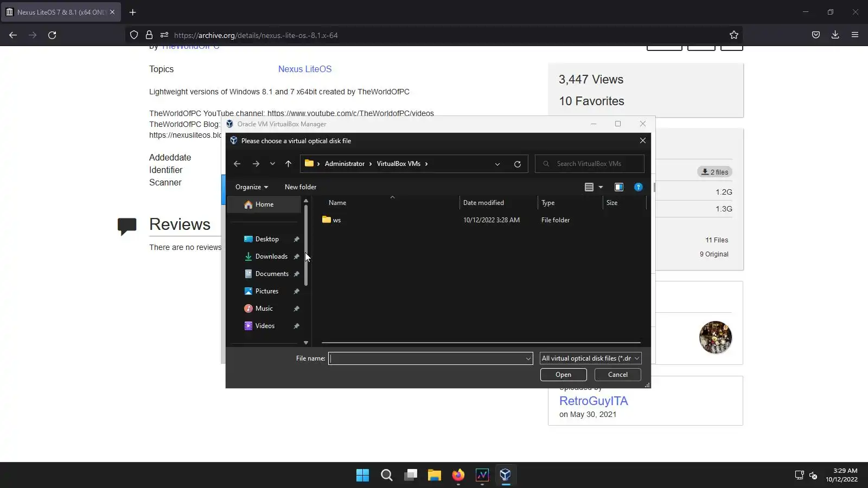Screen dimensions: 868x488
Task: Click the Cancel button
Action: 617,375
